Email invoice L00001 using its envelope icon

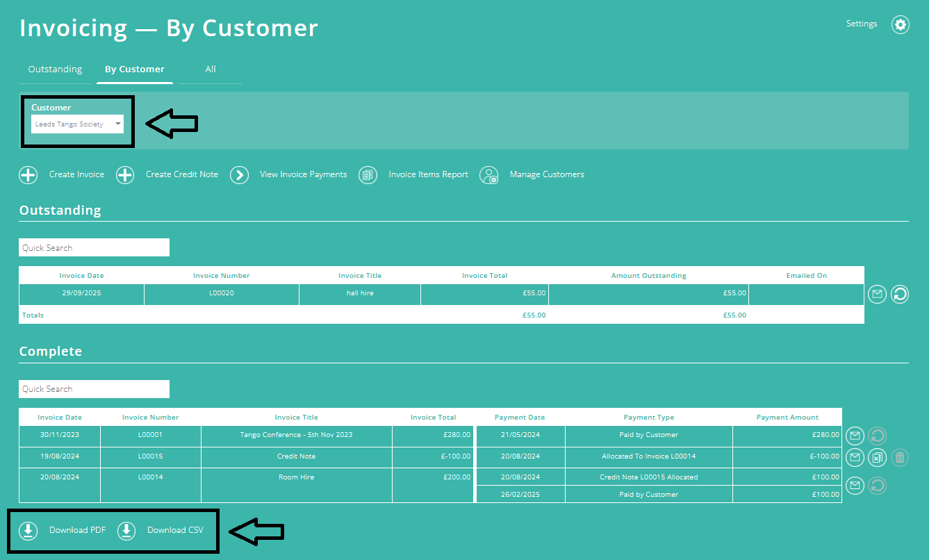(855, 436)
